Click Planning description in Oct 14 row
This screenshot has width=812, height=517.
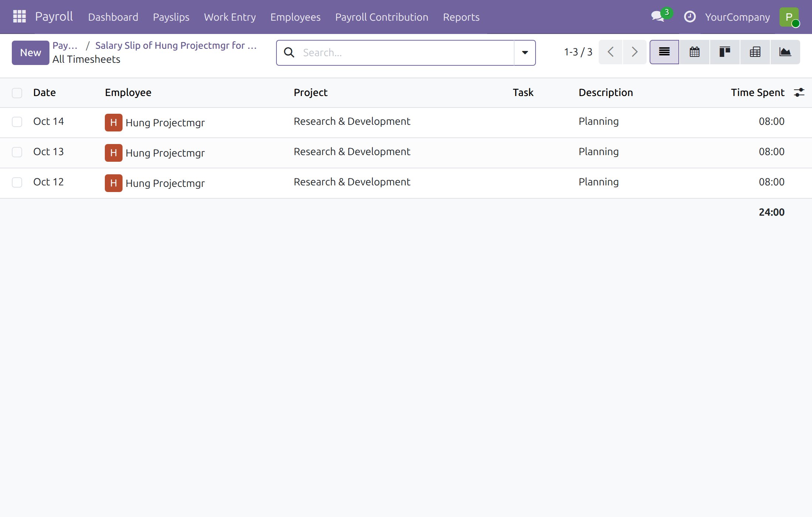pyautogui.click(x=598, y=122)
